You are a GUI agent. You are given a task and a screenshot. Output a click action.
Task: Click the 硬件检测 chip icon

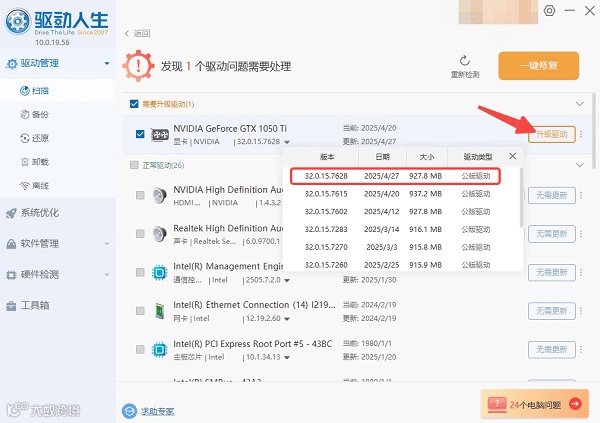coord(11,275)
